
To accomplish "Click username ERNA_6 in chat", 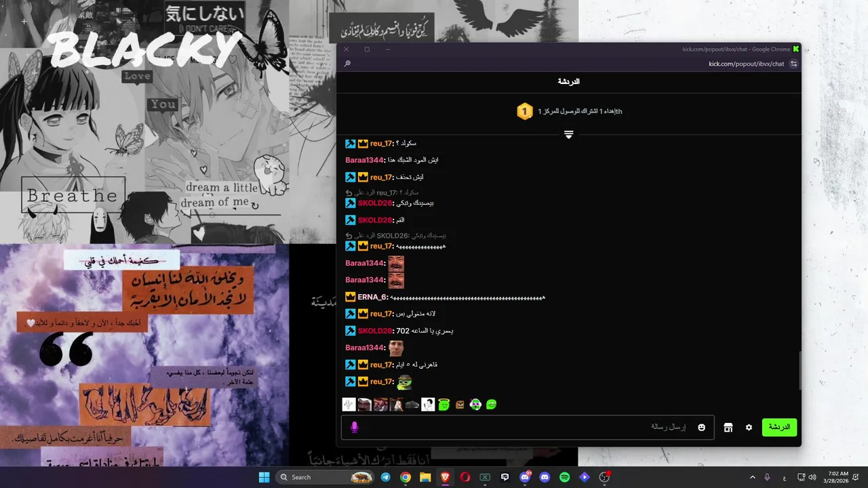I will point(372,297).
